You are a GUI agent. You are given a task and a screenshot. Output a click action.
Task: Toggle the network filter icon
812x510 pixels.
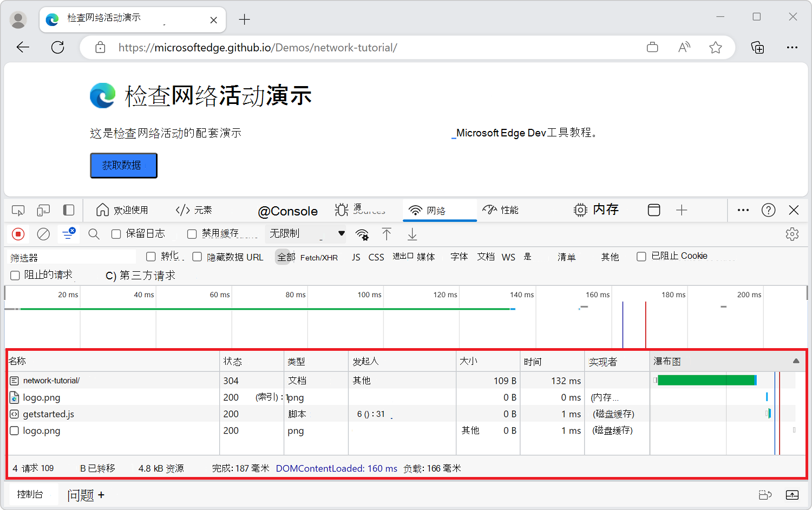point(69,234)
